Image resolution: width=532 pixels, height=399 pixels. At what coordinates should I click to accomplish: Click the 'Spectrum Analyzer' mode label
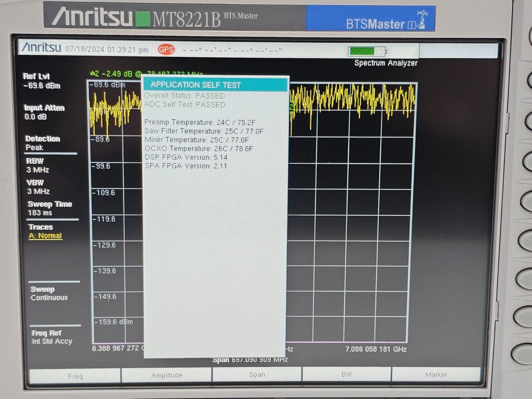pyautogui.click(x=386, y=63)
